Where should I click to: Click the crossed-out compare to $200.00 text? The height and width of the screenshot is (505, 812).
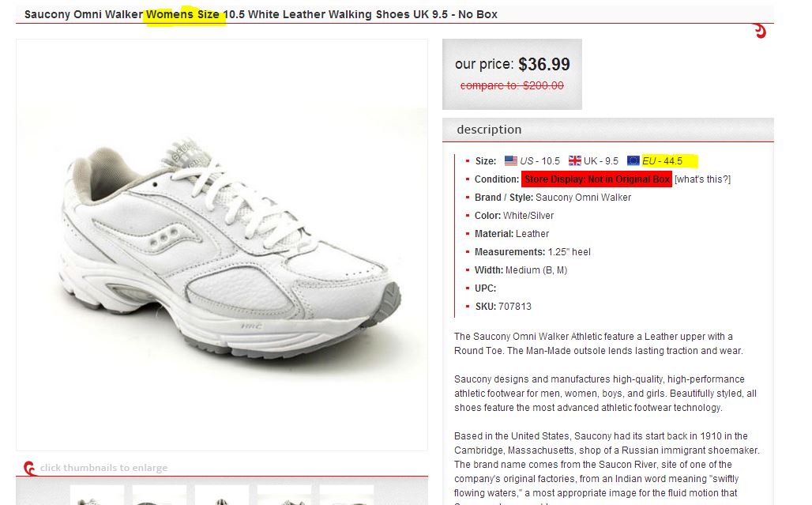(512, 85)
